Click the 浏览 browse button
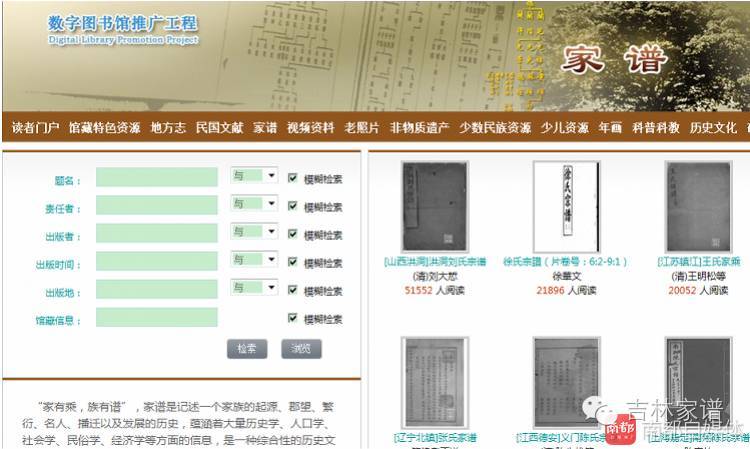The width and height of the screenshot is (750, 449). click(x=301, y=349)
